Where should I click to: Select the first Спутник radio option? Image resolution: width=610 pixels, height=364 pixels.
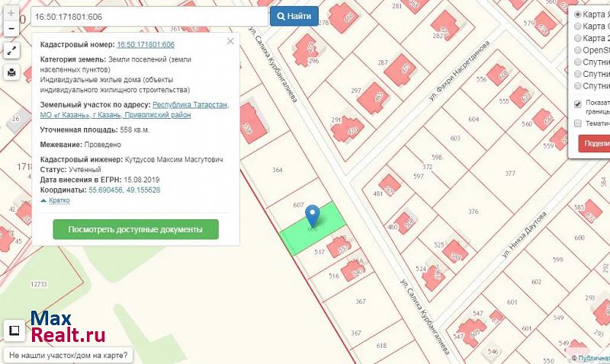click(577, 62)
